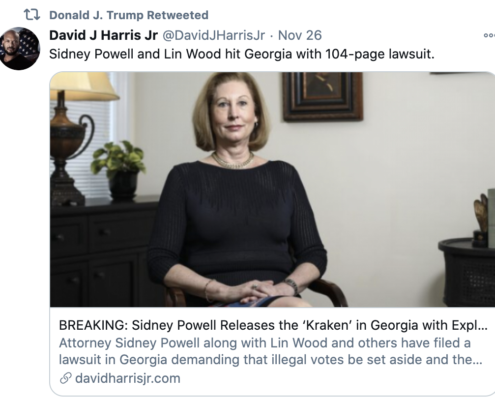The height and width of the screenshot is (400, 495).
Task: Click the truncated 'Expl…' end of the headline
Action: [469, 325]
